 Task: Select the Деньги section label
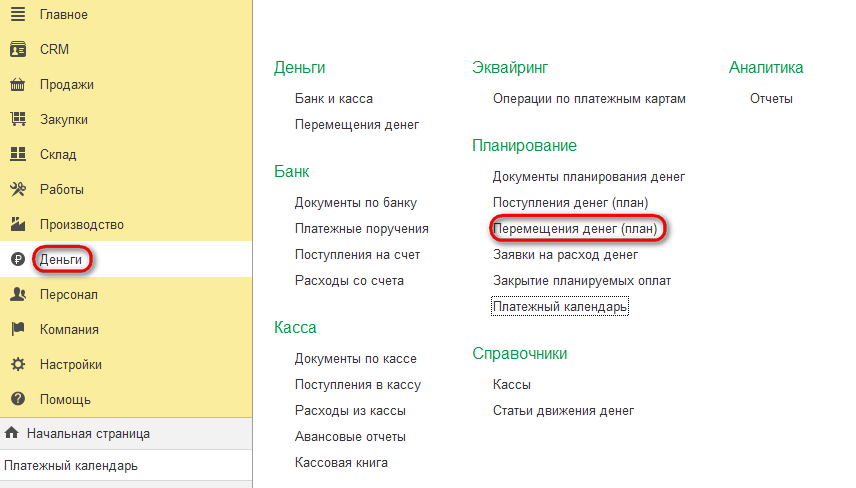click(61, 259)
